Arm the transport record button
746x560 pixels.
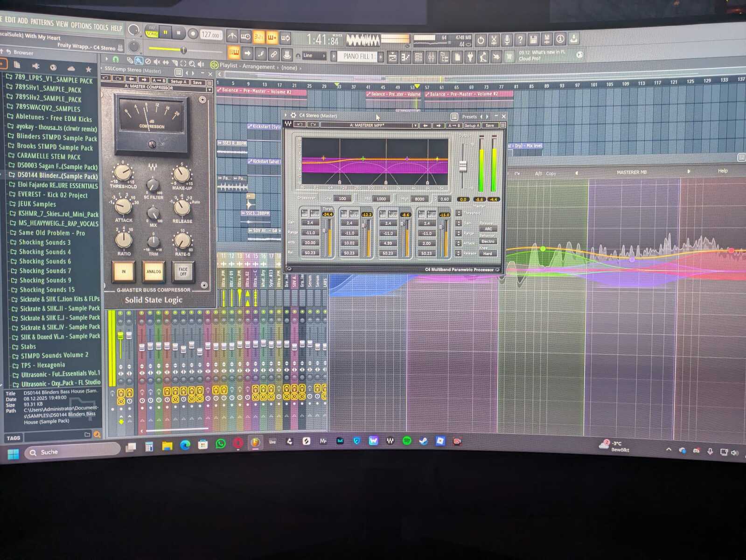pos(193,34)
